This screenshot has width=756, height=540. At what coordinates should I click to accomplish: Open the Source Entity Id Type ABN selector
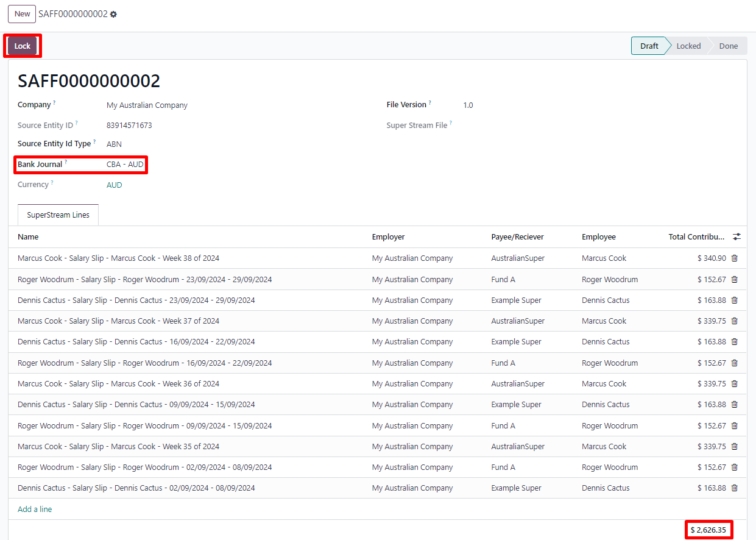(114, 144)
